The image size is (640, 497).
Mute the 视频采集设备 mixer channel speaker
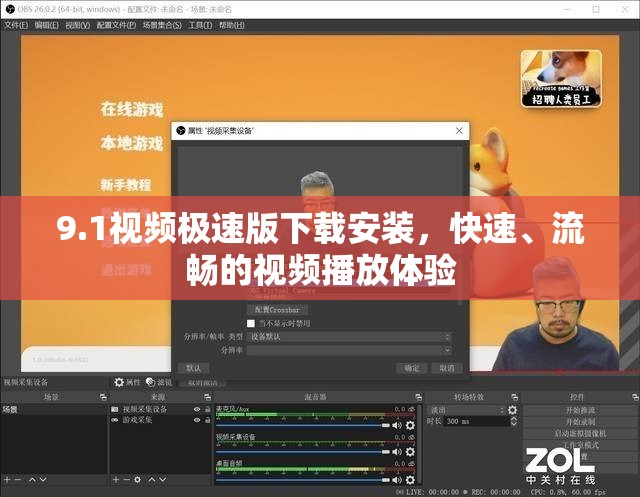coord(397,452)
